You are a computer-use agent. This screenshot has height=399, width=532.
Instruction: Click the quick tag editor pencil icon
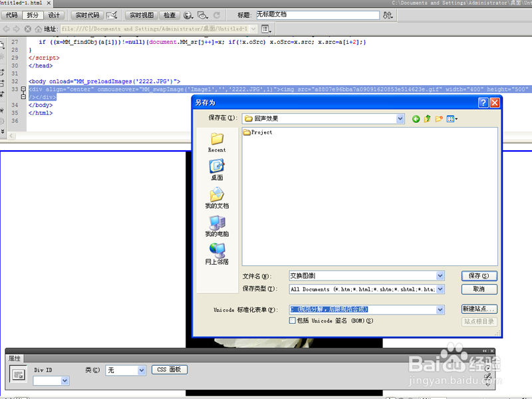(x=487, y=376)
